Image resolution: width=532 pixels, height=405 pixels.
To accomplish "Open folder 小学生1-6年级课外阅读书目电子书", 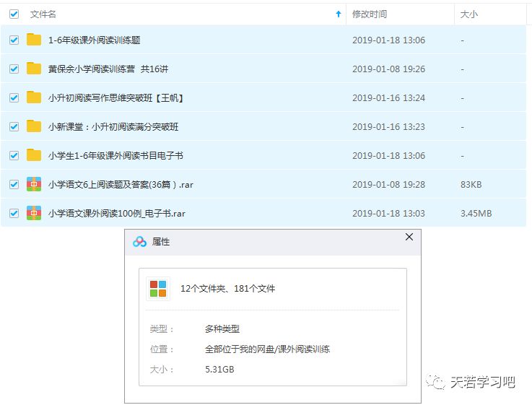I will coord(115,155).
